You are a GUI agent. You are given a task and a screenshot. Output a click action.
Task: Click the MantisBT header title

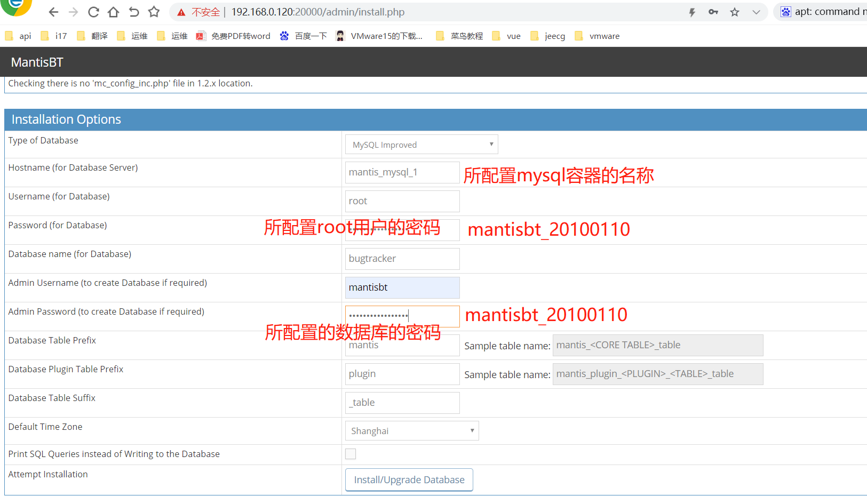[37, 62]
